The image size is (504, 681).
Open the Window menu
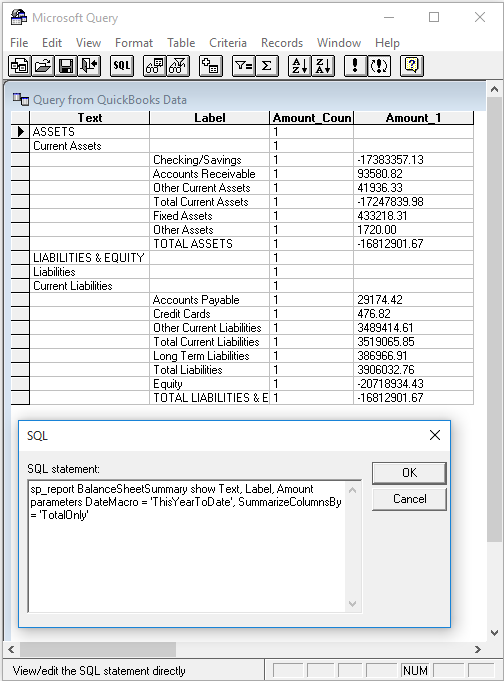coord(339,43)
